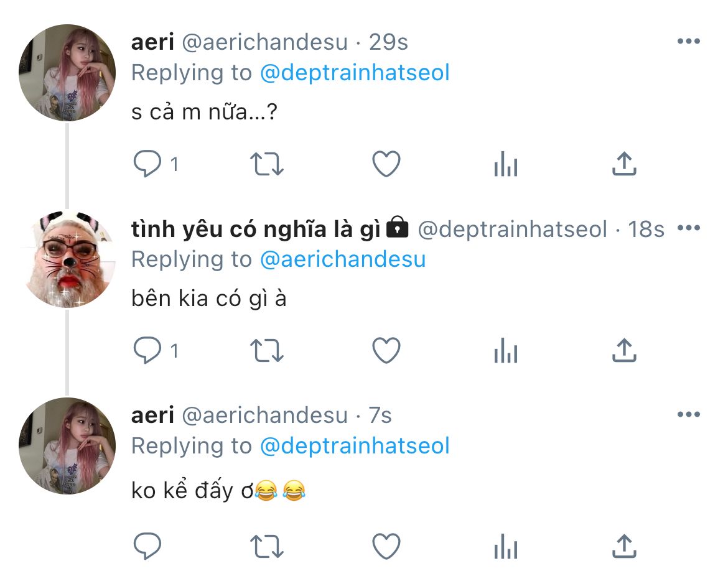The width and height of the screenshot is (728, 571).
Task: Open the cat-filter profile picture of "tình yêu có nghĩa là gì"
Action: [x=67, y=259]
